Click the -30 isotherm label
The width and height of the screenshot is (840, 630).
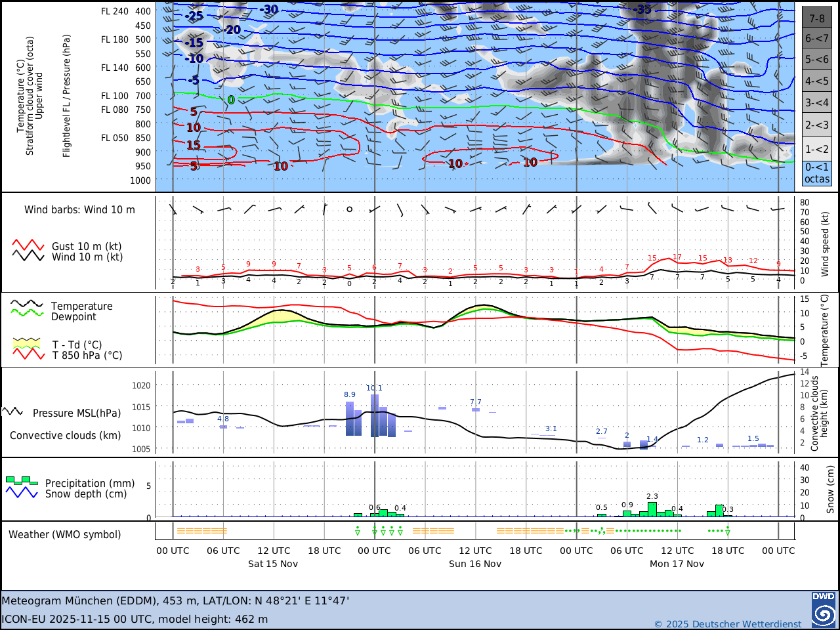click(269, 9)
